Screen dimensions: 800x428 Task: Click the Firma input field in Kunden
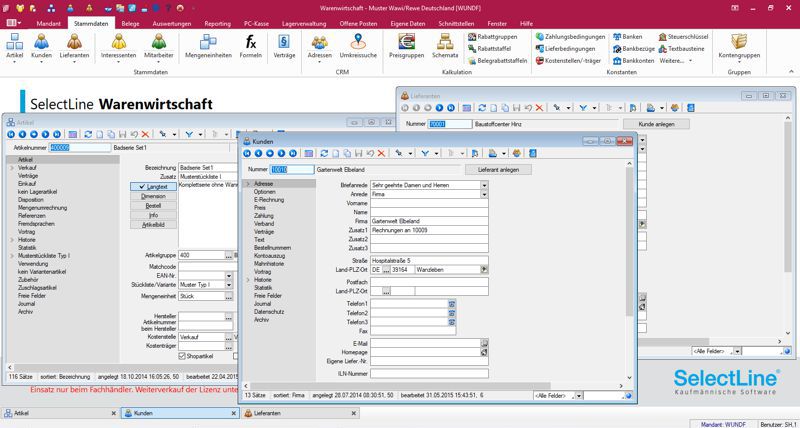pyautogui.click(x=429, y=221)
